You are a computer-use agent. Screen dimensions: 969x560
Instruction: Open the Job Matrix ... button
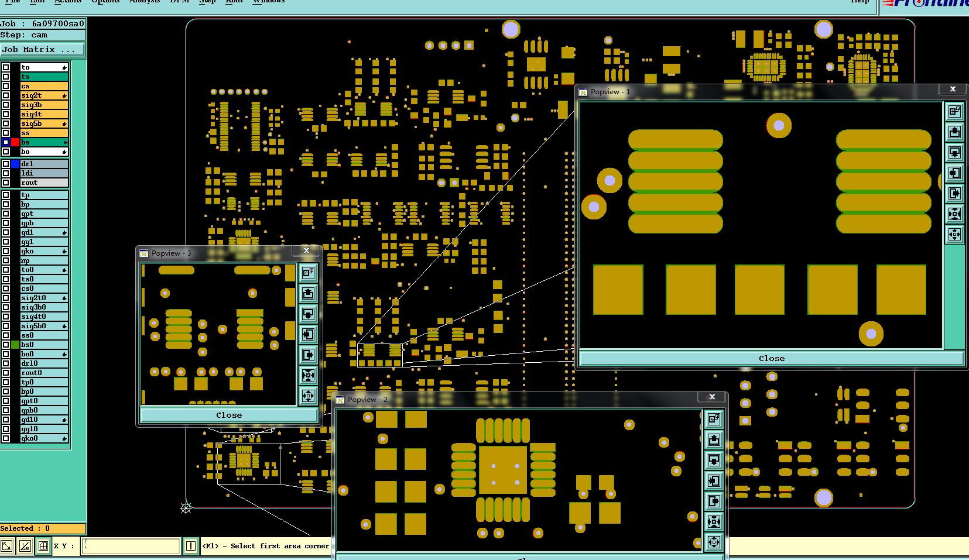(x=42, y=50)
